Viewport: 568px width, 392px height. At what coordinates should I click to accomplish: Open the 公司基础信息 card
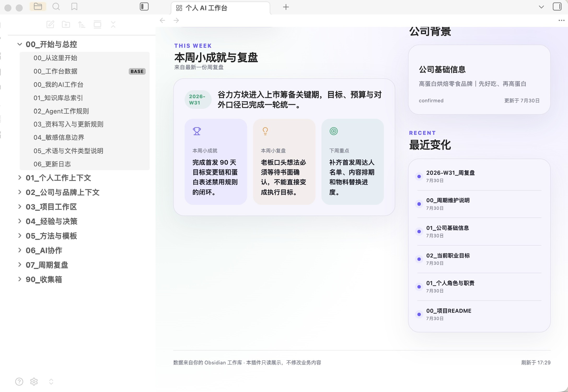tap(479, 80)
